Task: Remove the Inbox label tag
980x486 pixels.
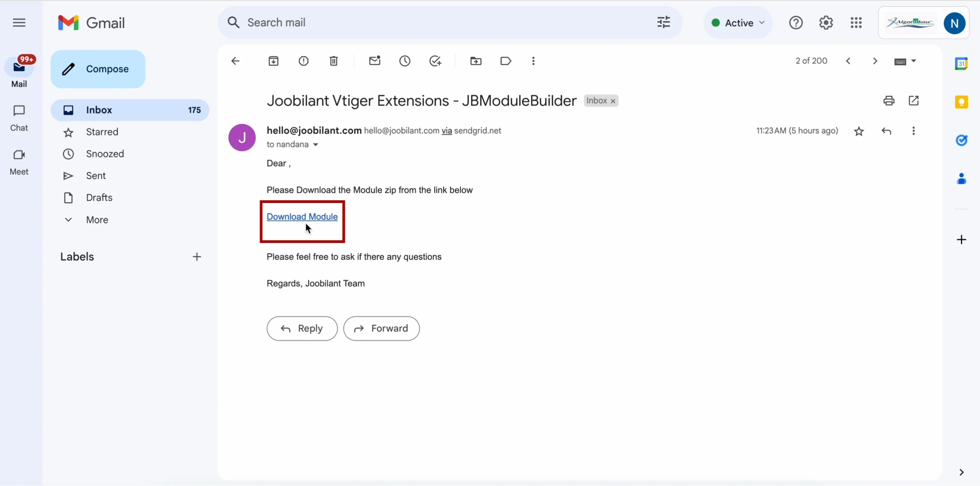Action: (613, 101)
